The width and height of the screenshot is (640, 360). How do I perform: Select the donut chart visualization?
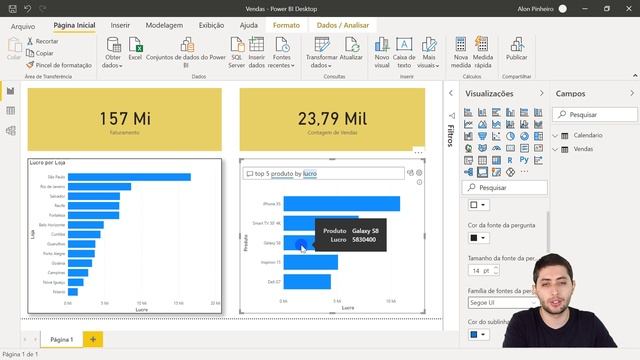[524, 136]
